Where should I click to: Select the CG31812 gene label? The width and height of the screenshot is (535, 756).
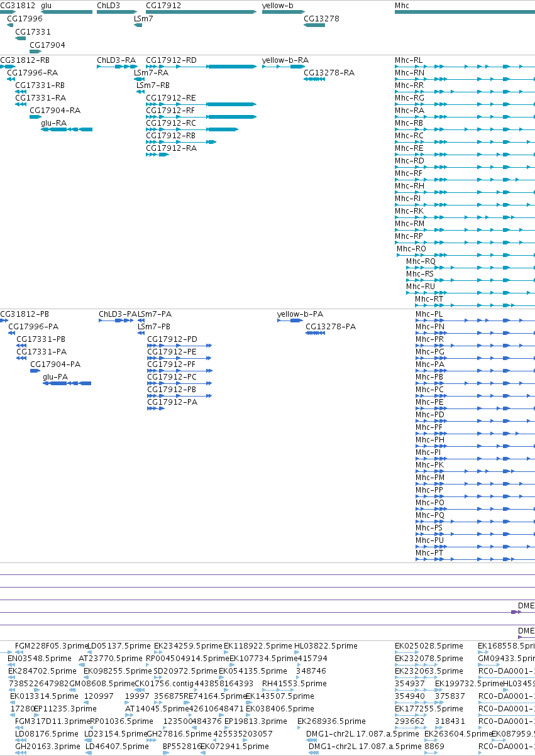point(18,5)
